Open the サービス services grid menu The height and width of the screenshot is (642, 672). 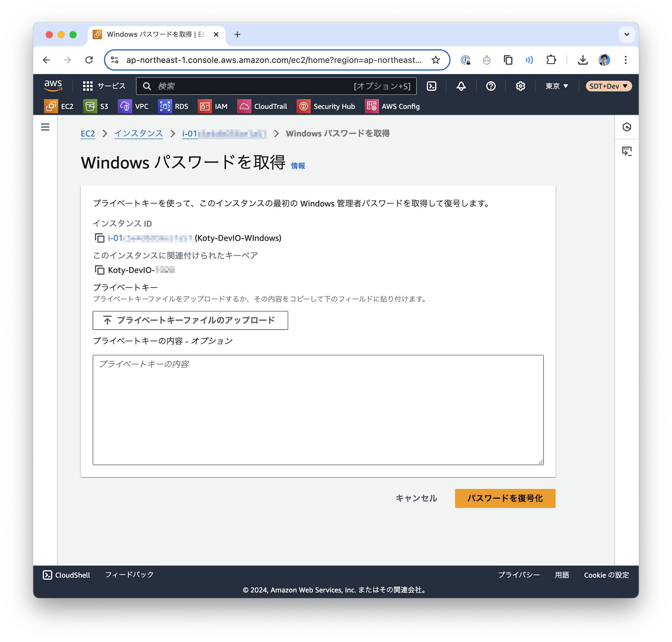pos(104,86)
